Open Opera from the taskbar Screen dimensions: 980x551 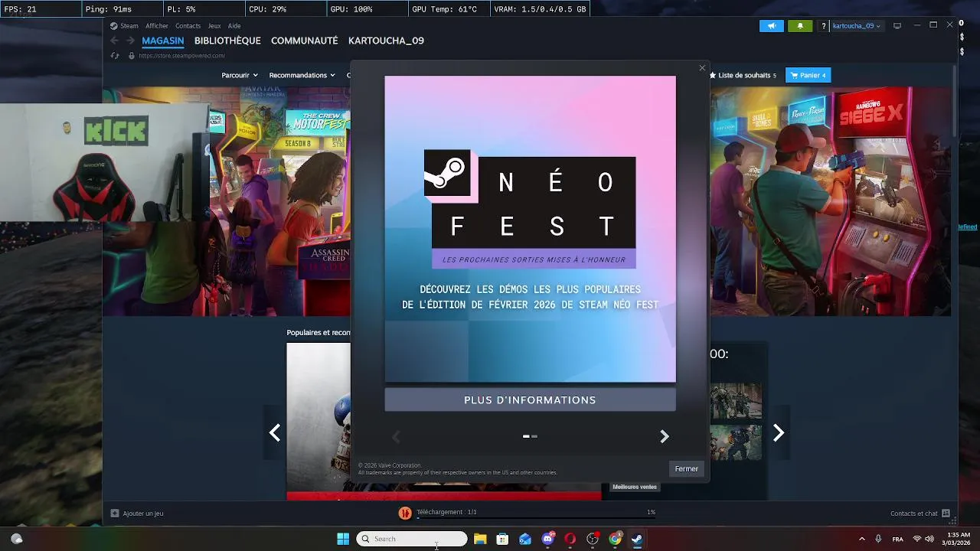tap(570, 539)
